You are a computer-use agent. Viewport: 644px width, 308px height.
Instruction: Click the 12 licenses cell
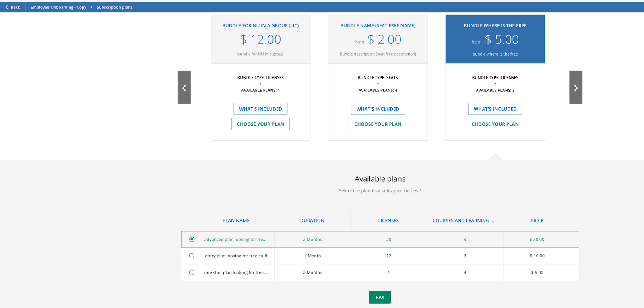tap(388, 256)
